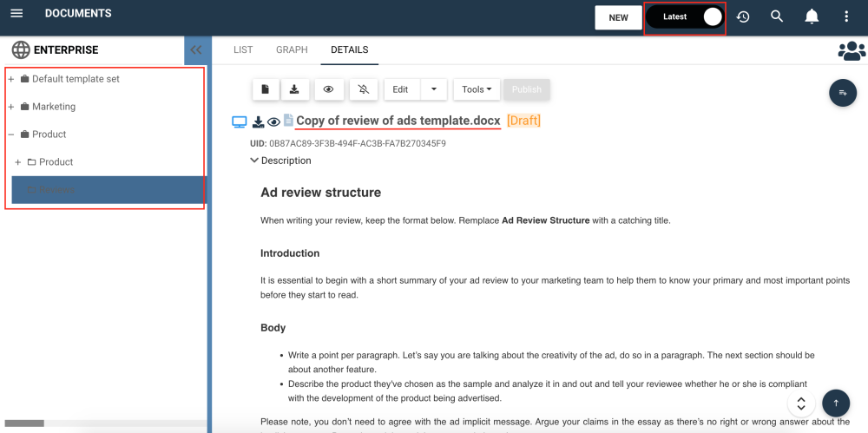Image resolution: width=868 pixels, height=433 pixels.
Task: Click the document UID value
Action: pyautogui.click(x=358, y=143)
